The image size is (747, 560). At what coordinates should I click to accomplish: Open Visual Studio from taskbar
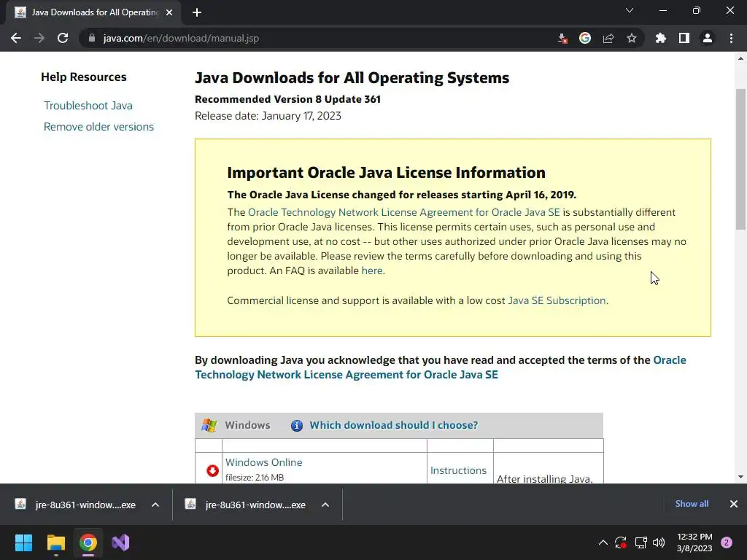click(120, 542)
